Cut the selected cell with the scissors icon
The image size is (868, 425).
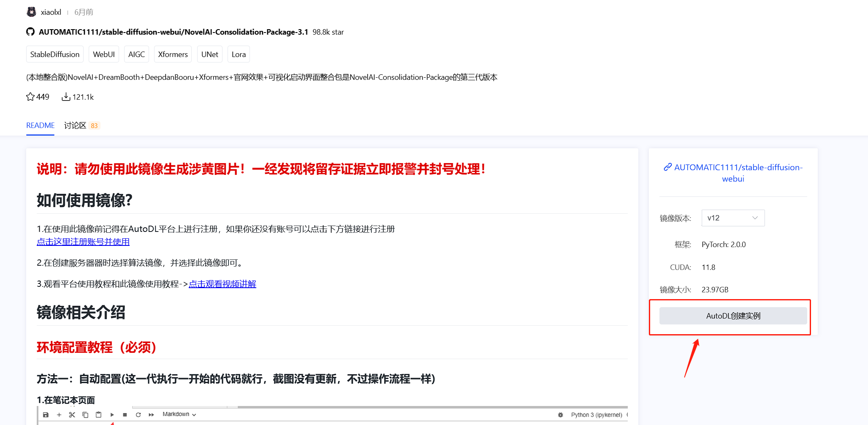pos(72,415)
